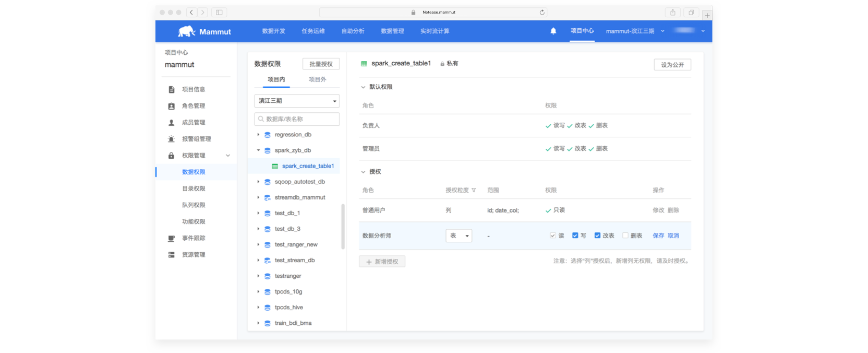Uncheck the 改表 permission checkbox
The width and height of the screenshot is (868, 353).
coord(597,236)
